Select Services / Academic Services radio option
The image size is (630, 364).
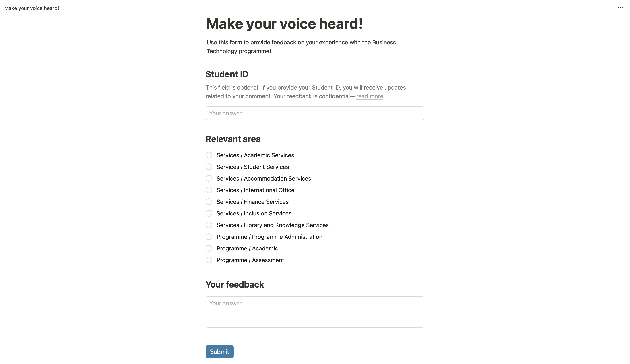[209, 155]
